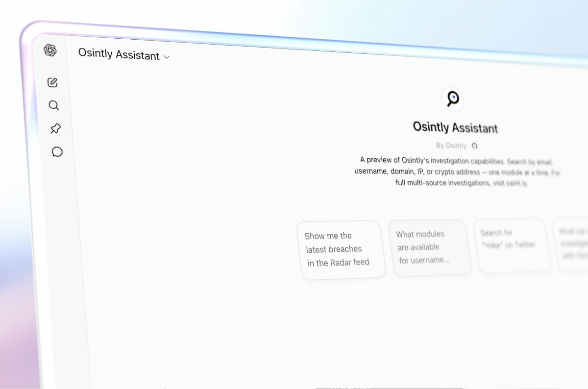Start a new chat with compose icon
The image size is (588, 389).
pos(52,82)
